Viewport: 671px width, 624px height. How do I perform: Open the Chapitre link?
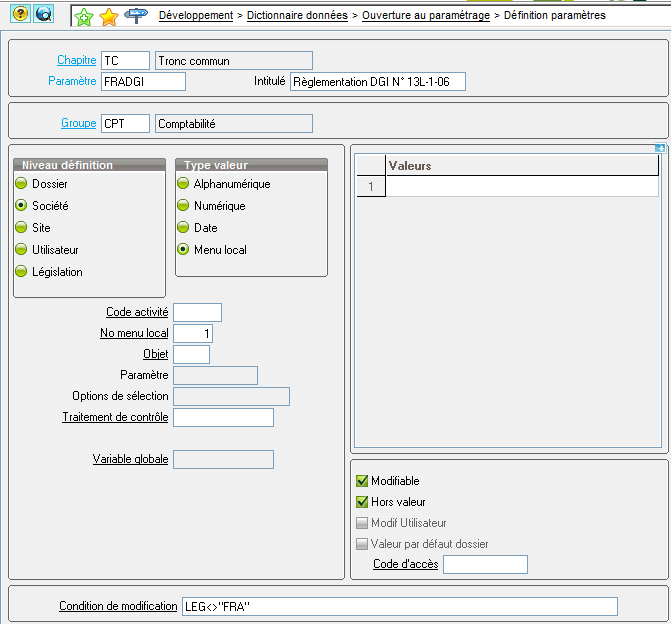(77, 60)
